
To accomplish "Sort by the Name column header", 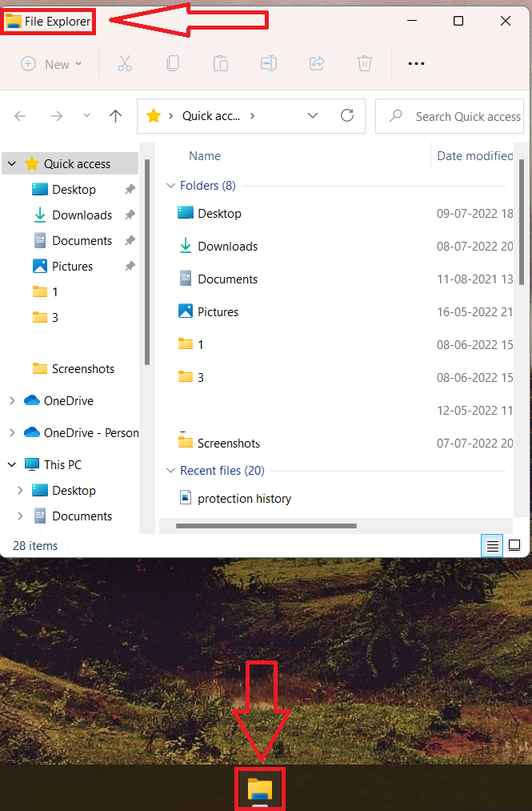I will coord(205,155).
